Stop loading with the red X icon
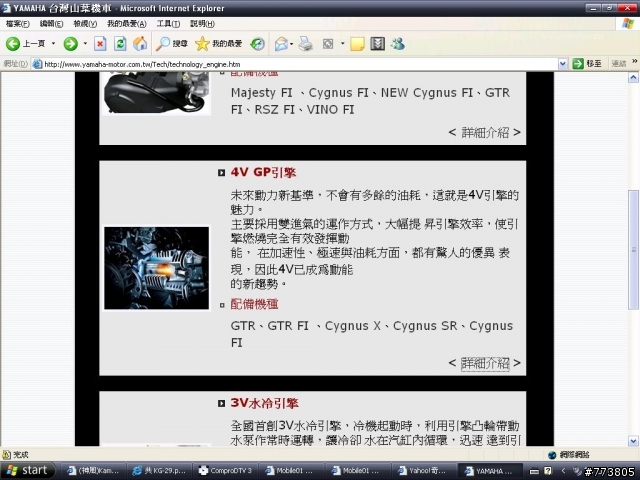Image resolution: width=640 pixels, height=480 pixels. tap(100, 44)
